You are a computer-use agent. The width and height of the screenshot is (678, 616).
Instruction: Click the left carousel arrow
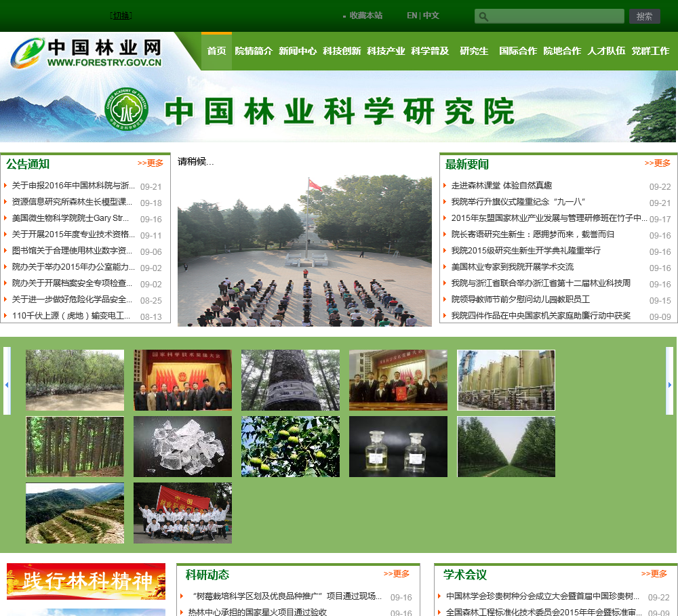pos(7,381)
